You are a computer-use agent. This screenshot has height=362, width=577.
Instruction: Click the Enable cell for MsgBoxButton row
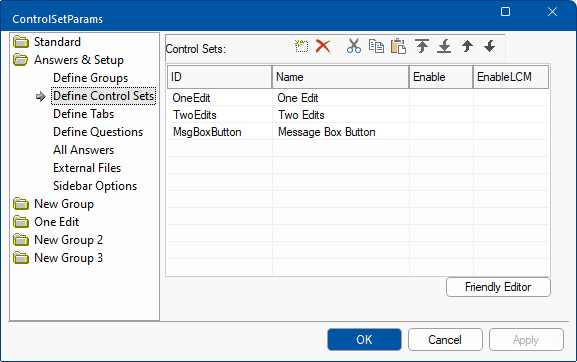click(x=441, y=132)
